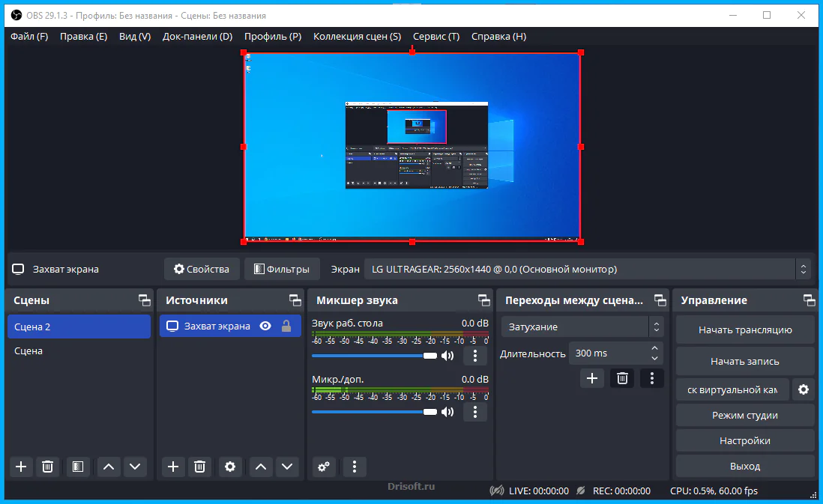This screenshot has height=504, width=823.
Task: Open advanced audio properties gear in mixer
Action: coord(324,467)
